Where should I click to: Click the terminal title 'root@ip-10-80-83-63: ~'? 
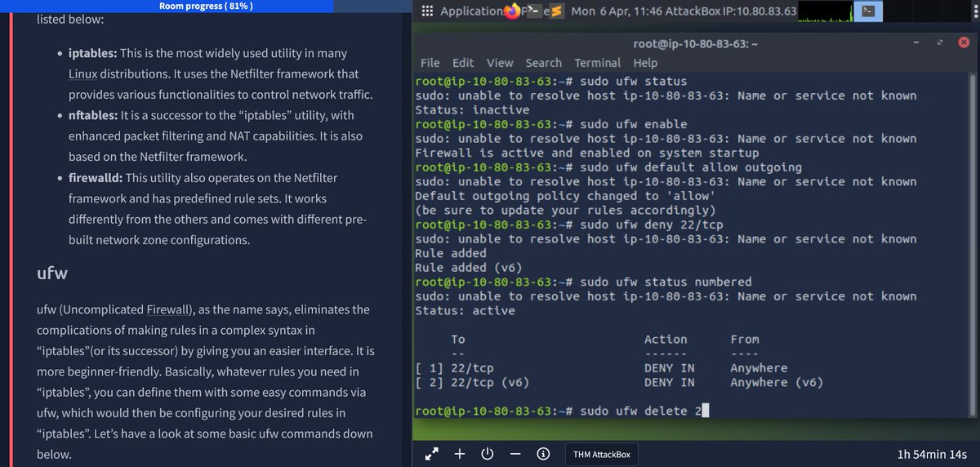[x=697, y=43]
